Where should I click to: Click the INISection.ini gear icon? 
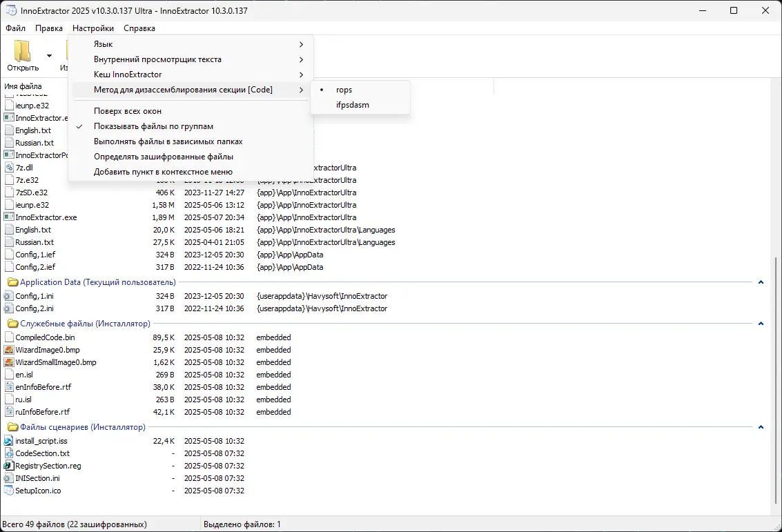8,478
